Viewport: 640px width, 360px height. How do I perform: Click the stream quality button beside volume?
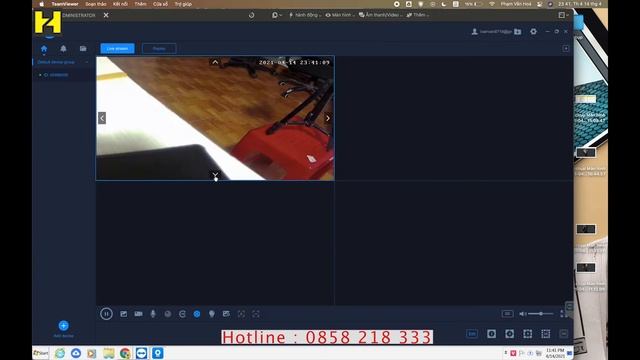point(507,313)
